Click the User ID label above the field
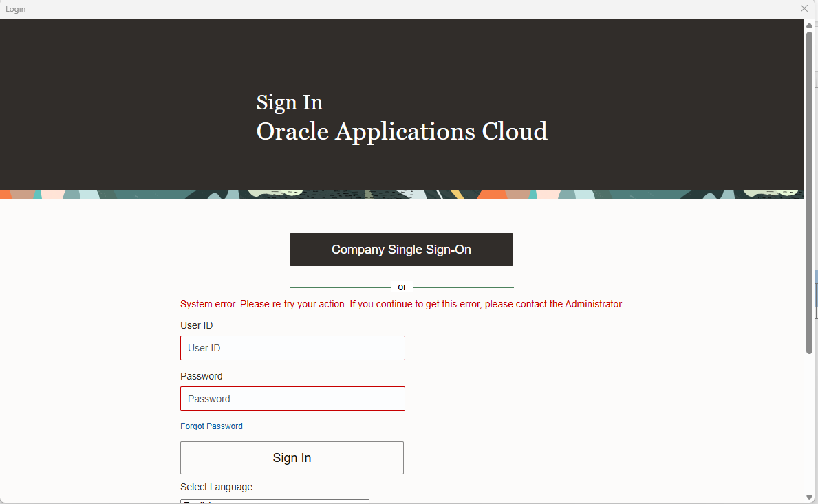The image size is (818, 504). point(197,325)
